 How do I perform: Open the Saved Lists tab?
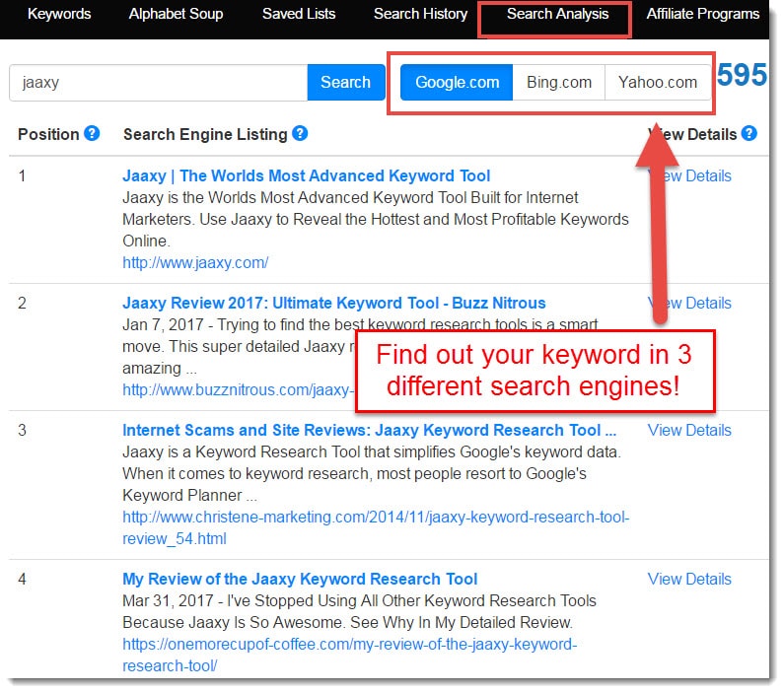(299, 14)
